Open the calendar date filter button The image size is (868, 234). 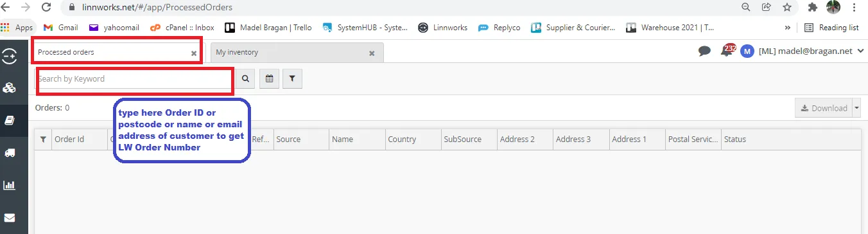pos(269,78)
